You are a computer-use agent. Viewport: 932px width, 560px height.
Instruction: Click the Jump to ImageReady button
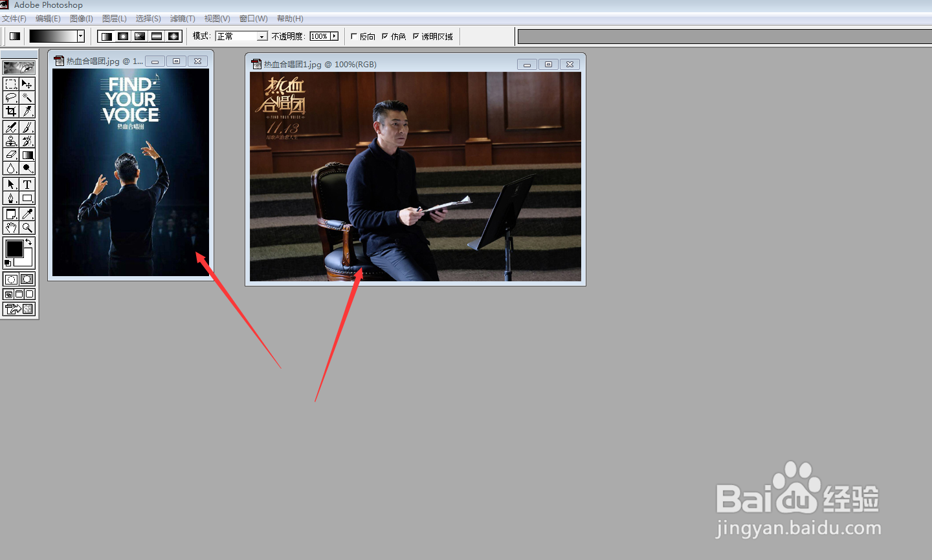(x=19, y=309)
